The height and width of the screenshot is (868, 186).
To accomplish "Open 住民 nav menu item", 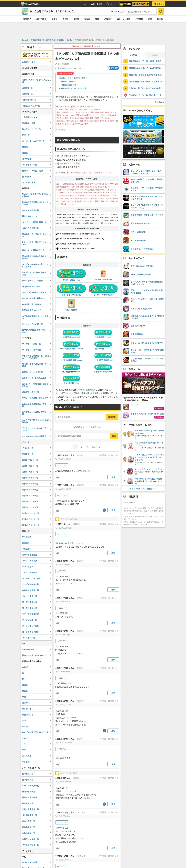I will tap(97, 19).
